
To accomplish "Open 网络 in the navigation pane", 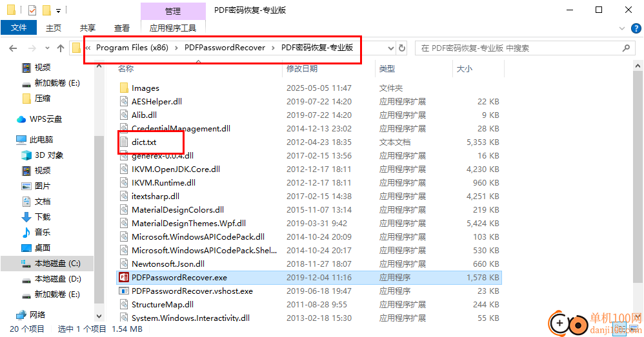I will click(37, 314).
